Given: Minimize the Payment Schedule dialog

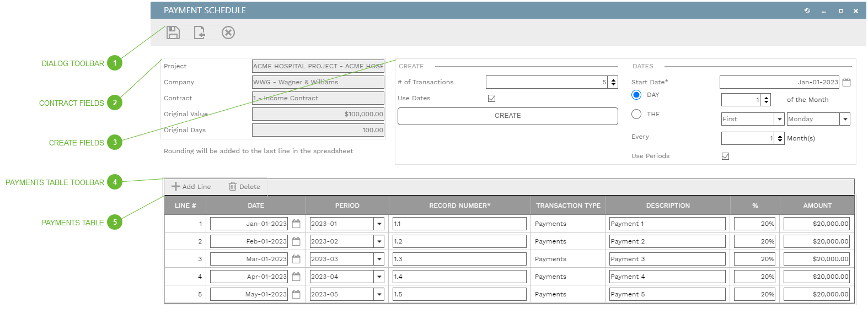Looking at the screenshot, I should pos(823,11).
